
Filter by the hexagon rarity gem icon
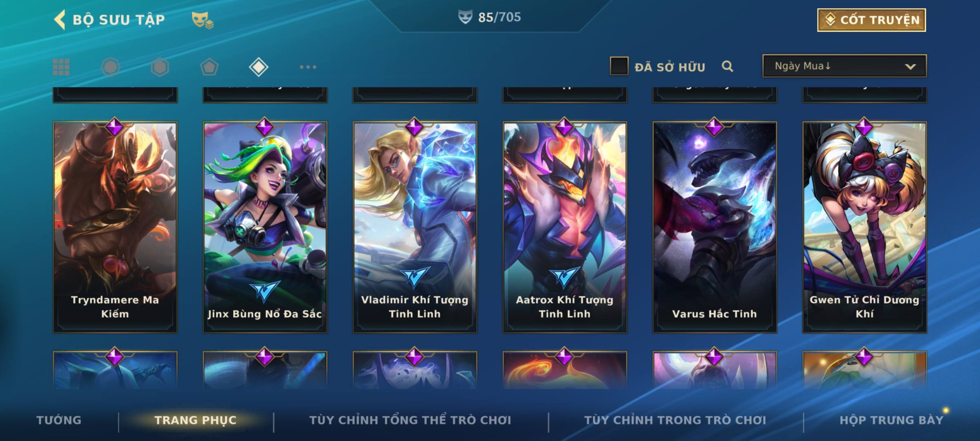[x=160, y=67]
